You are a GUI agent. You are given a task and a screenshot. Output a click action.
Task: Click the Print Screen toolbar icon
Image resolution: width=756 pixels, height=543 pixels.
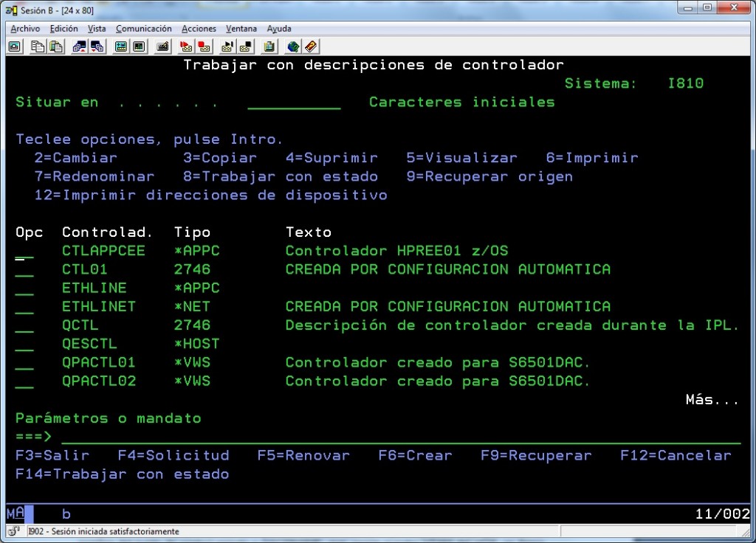[x=15, y=46]
